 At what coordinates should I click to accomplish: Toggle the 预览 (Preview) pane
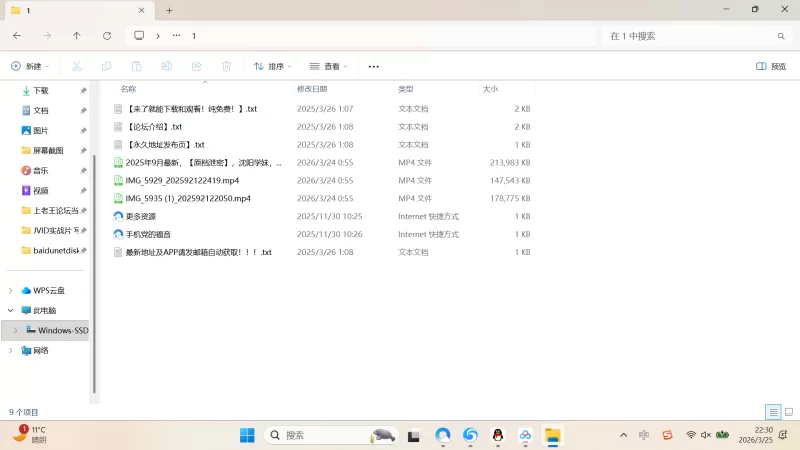click(771, 66)
